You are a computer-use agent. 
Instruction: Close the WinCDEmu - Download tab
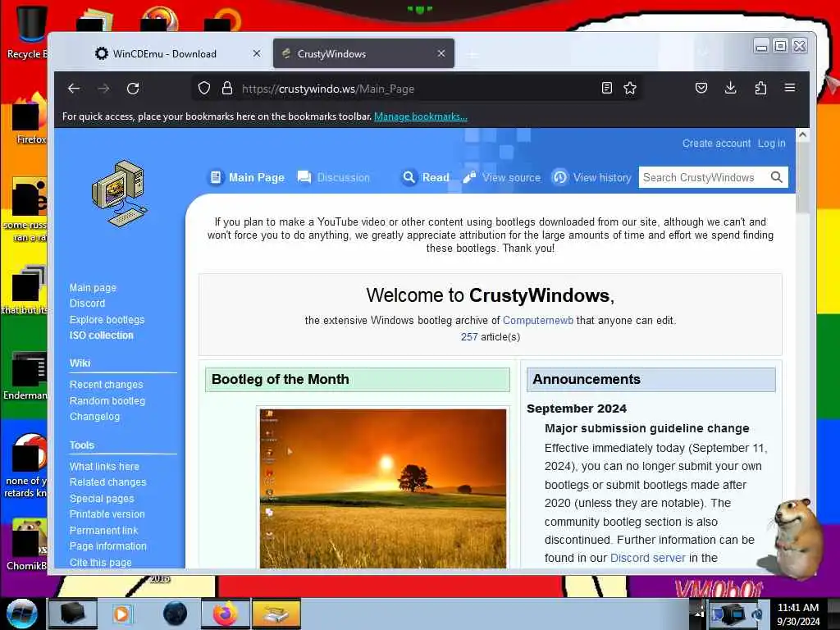(x=257, y=53)
